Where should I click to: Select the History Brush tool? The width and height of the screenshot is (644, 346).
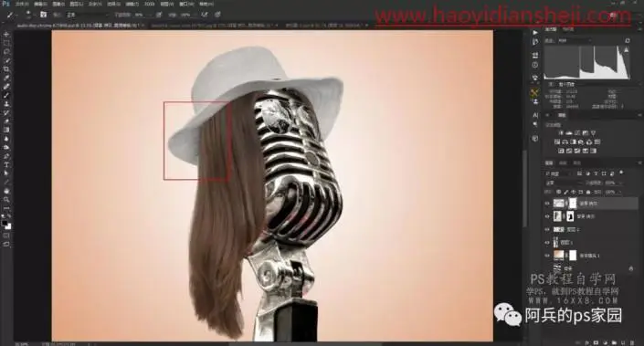(6, 112)
